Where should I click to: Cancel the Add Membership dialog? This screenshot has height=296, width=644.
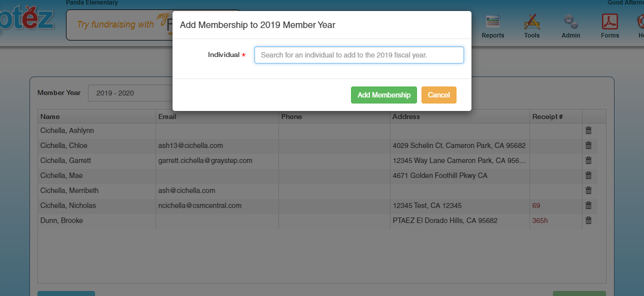click(438, 95)
